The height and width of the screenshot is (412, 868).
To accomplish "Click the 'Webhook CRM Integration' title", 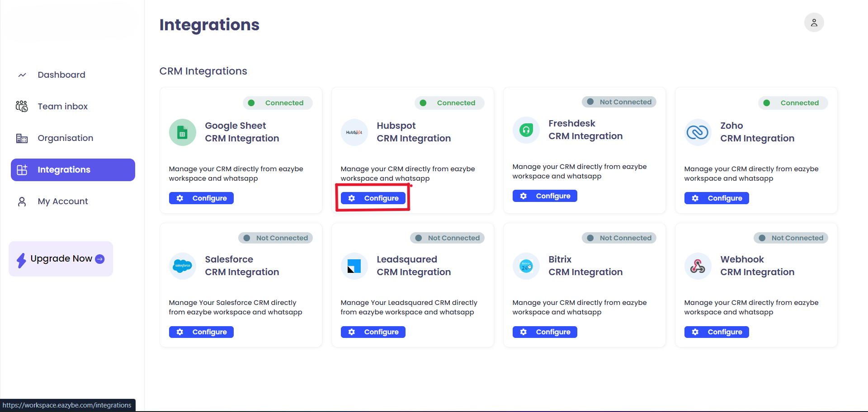I will tap(757, 266).
